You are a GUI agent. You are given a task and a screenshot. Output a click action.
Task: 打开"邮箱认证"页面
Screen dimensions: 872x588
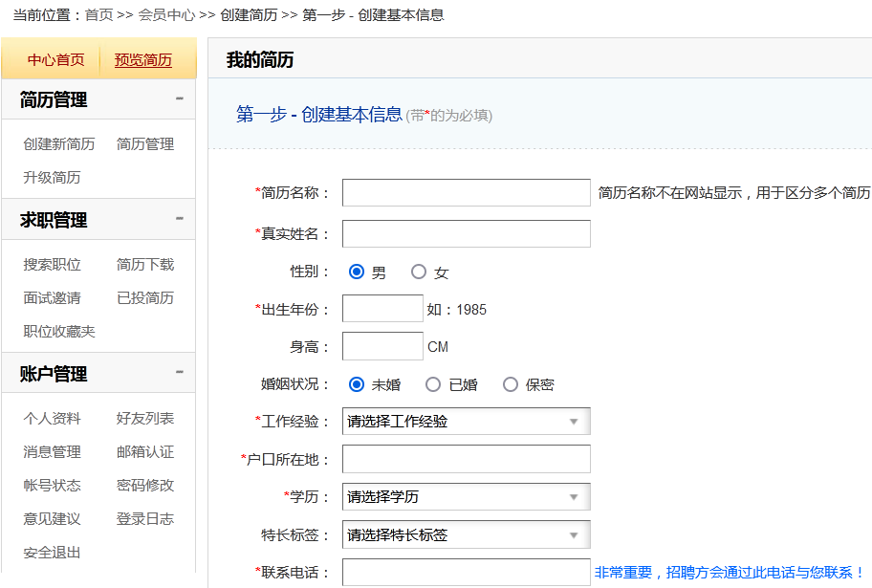point(145,451)
